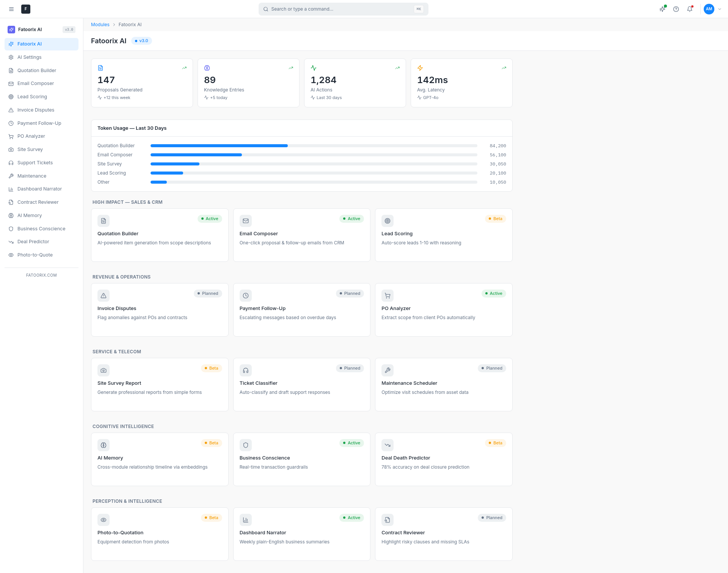This screenshot has height=573, width=728.
Task: Click the Support Tickets headset icon in sidebar
Action: 11,163
